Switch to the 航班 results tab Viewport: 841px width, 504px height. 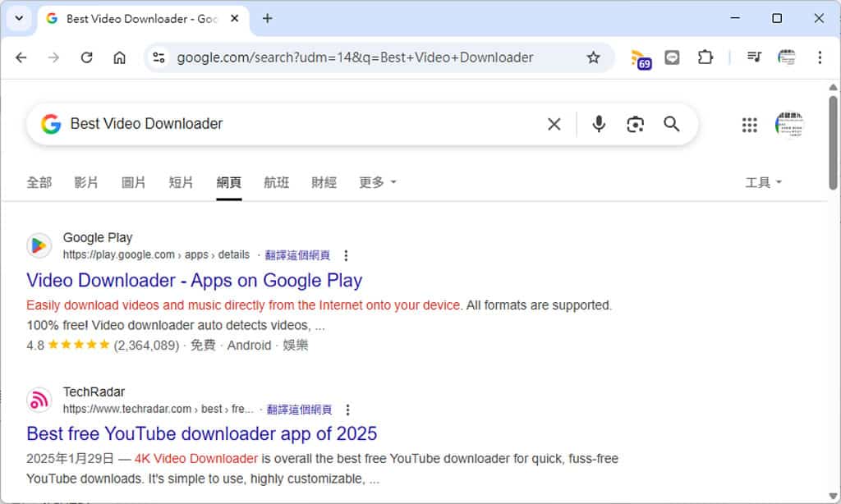coord(276,182)
